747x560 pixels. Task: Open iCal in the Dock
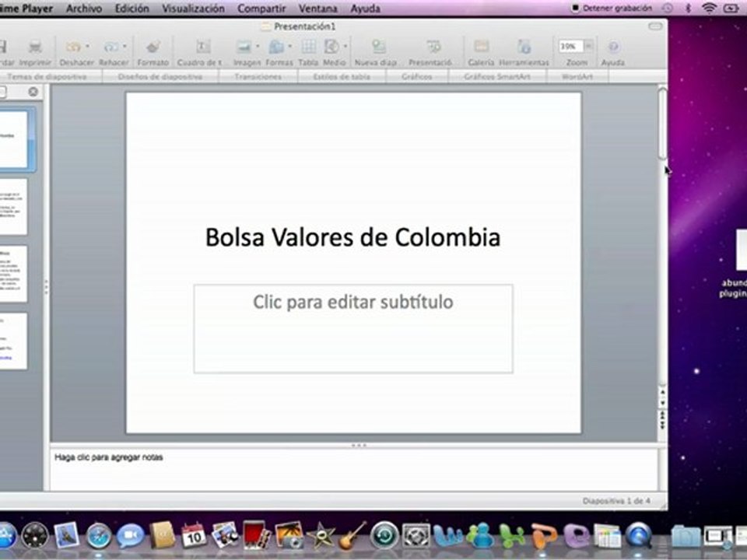194,535
